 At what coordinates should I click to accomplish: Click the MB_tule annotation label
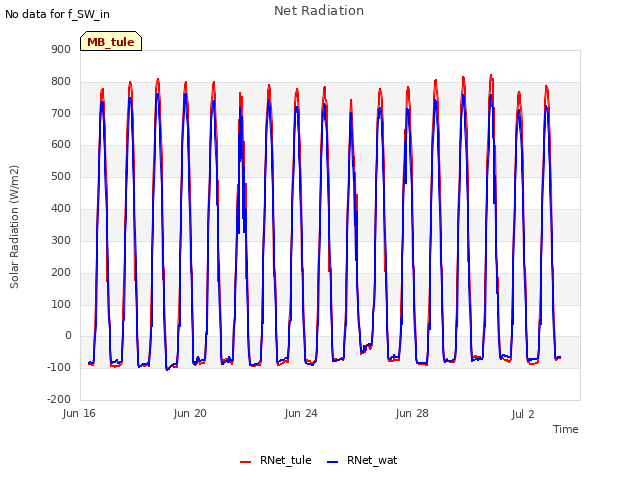pos(111,41)
